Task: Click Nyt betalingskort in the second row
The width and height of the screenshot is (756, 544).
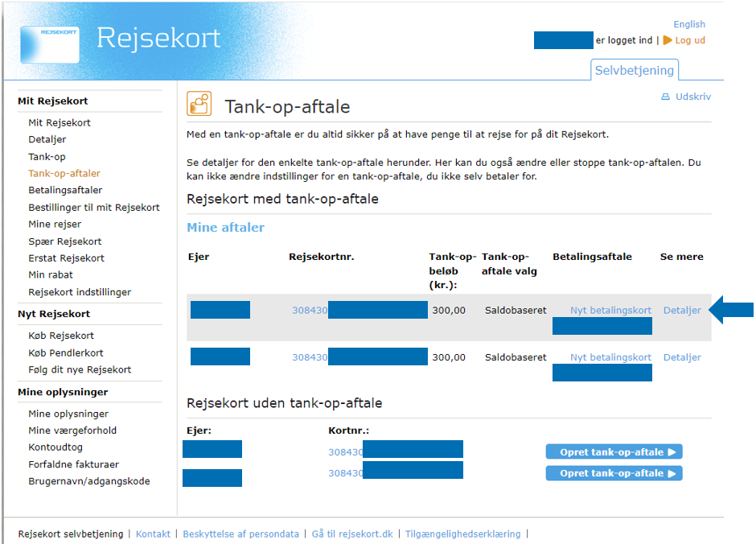Action: [610, 357]
